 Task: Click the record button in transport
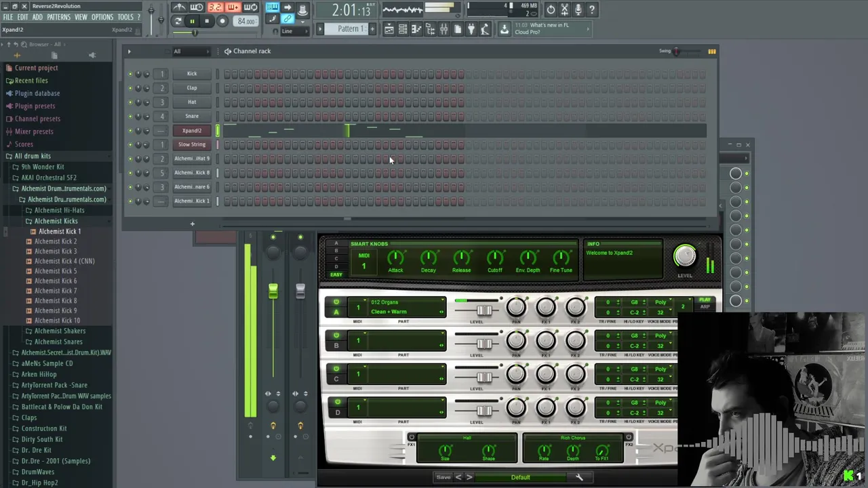click(222, 21)
